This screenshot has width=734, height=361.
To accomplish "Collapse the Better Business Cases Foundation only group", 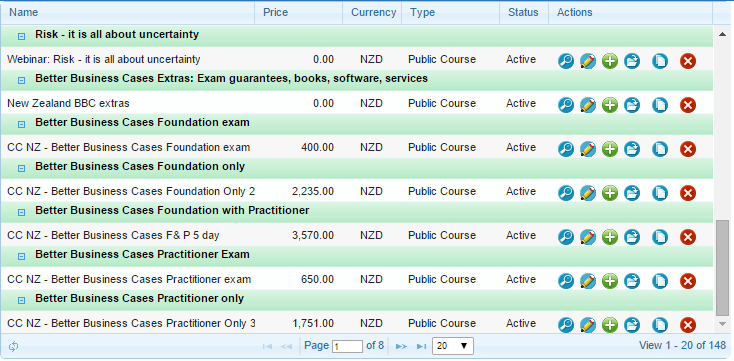I will pyautogui.click(x=22, y=169).
